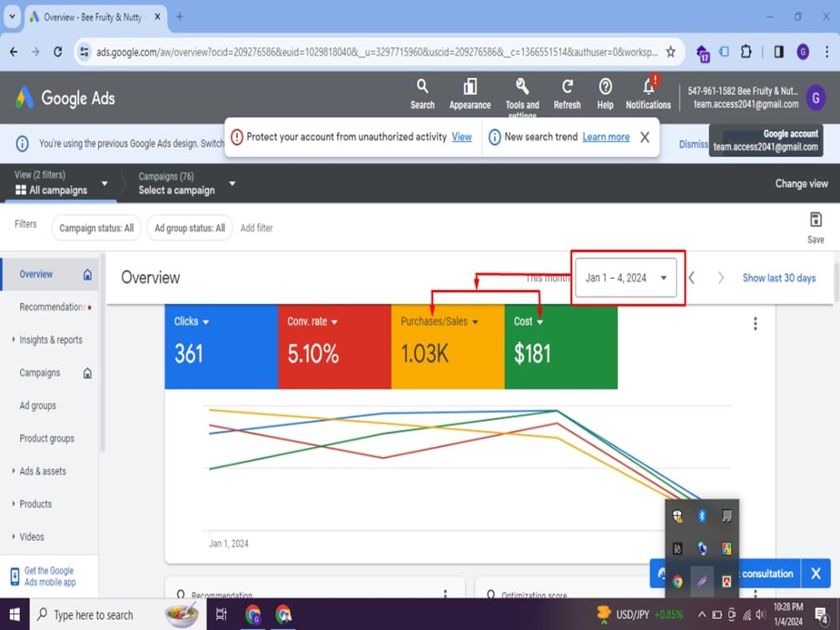Close the notification banner popup
This screenshot has height=630, width=840.
point(645,137)
